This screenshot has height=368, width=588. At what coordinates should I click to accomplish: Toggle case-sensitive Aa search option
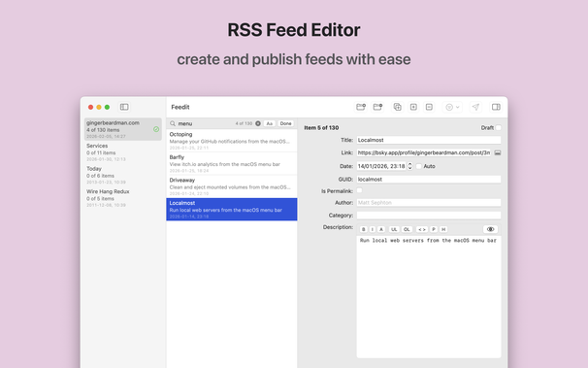269,123
